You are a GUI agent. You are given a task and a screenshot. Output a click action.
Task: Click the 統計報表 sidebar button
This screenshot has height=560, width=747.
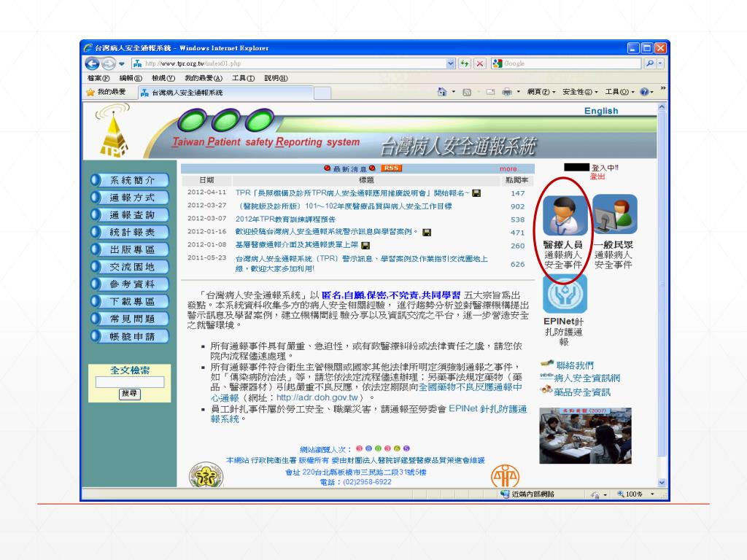coord(130,233)
